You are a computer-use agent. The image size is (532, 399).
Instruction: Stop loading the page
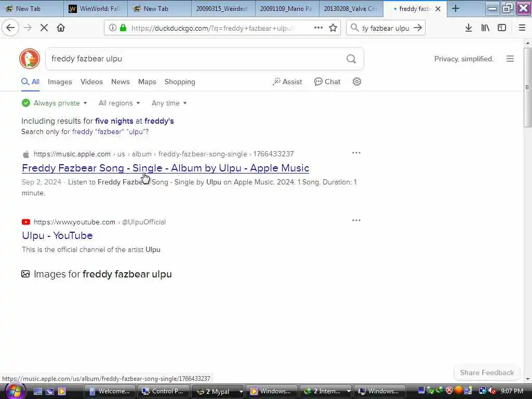tap(44, 28)
